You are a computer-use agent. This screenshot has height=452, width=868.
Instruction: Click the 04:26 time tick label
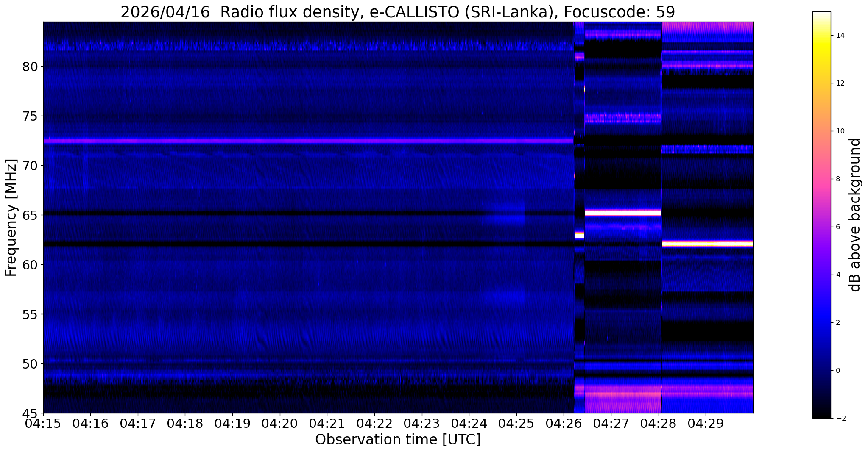(x=564, y=423)
